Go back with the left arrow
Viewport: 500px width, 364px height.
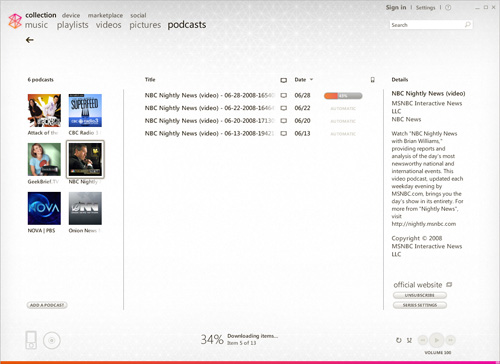pyautogui.click(x=30, y=40)
